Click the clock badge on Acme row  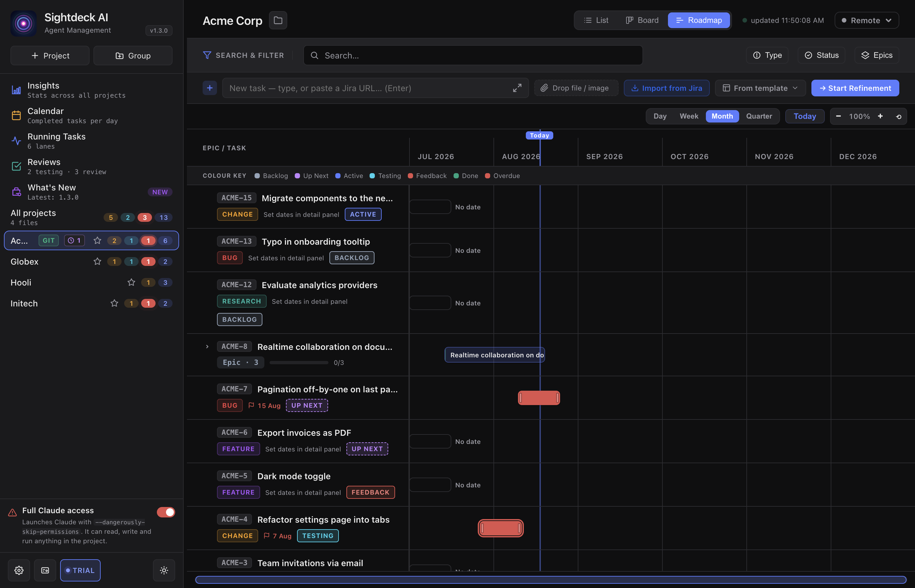[74, 240]
